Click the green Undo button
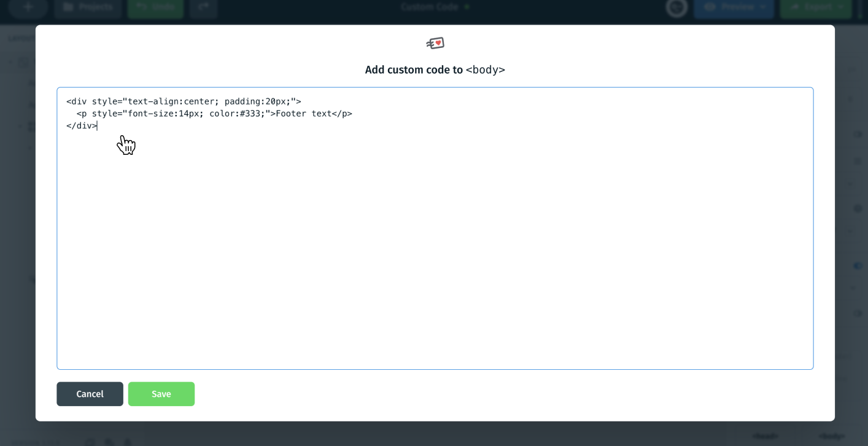 point(155,7)
